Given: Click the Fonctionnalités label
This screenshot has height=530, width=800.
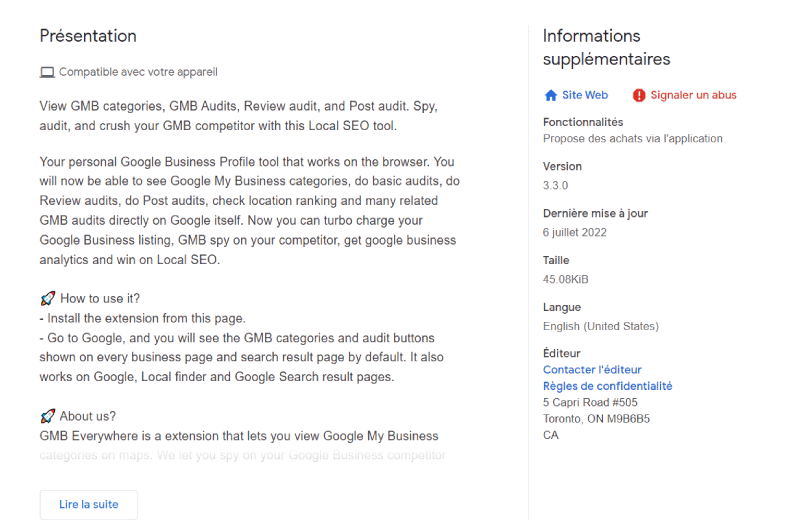Looking at the screenshot, I should 583,122.
